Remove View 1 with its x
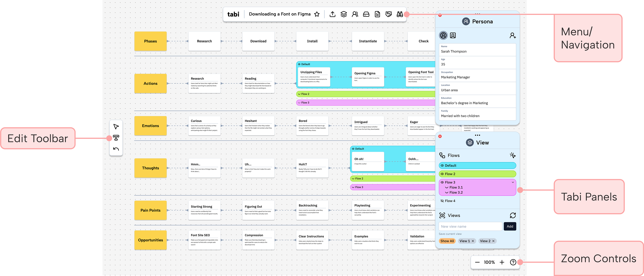644x276 pixels. (x=473, y=241)
